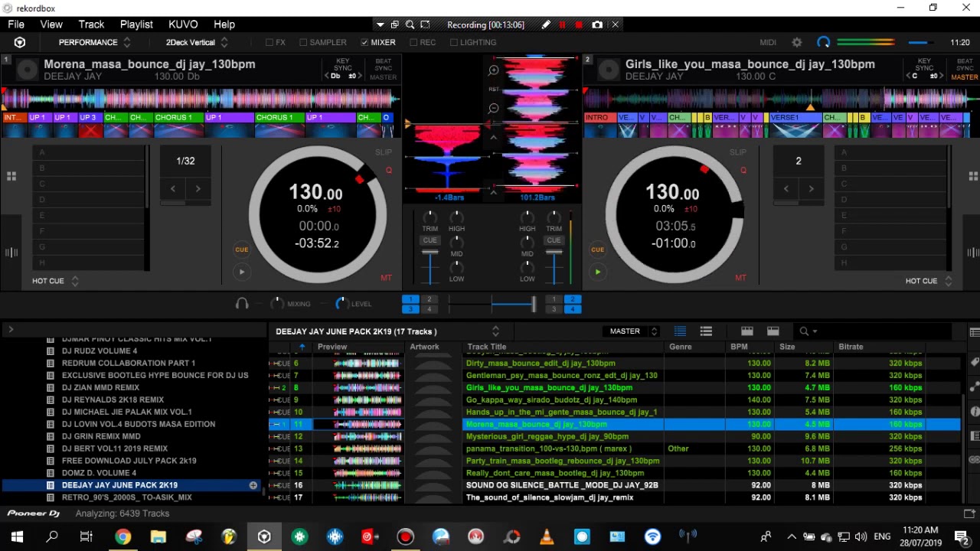
Task: Click the channel 2 volume fader
Action: [x=554, y=252]
